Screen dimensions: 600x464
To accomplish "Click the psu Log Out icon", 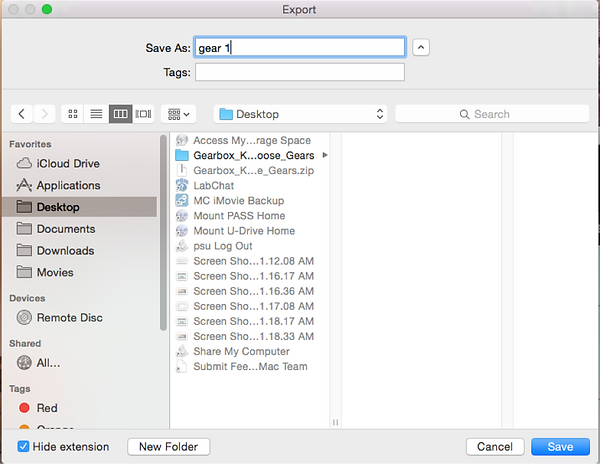I will 182,246.
